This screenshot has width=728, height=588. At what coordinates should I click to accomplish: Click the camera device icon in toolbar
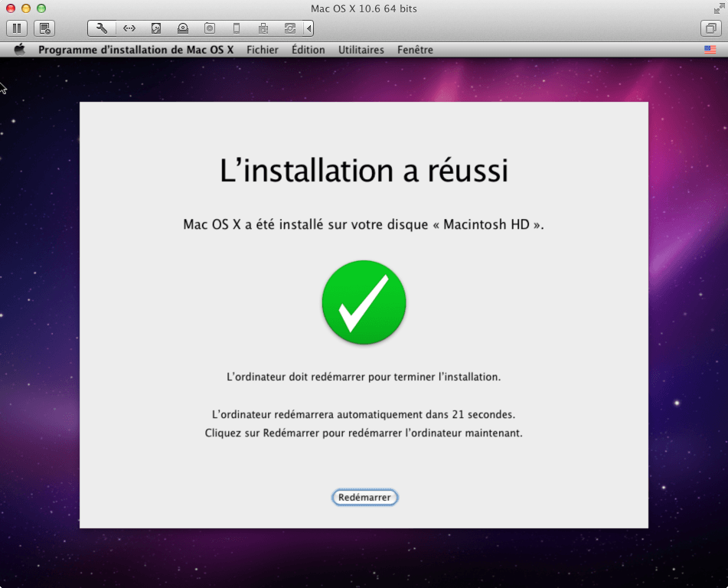tap(210, 29)
